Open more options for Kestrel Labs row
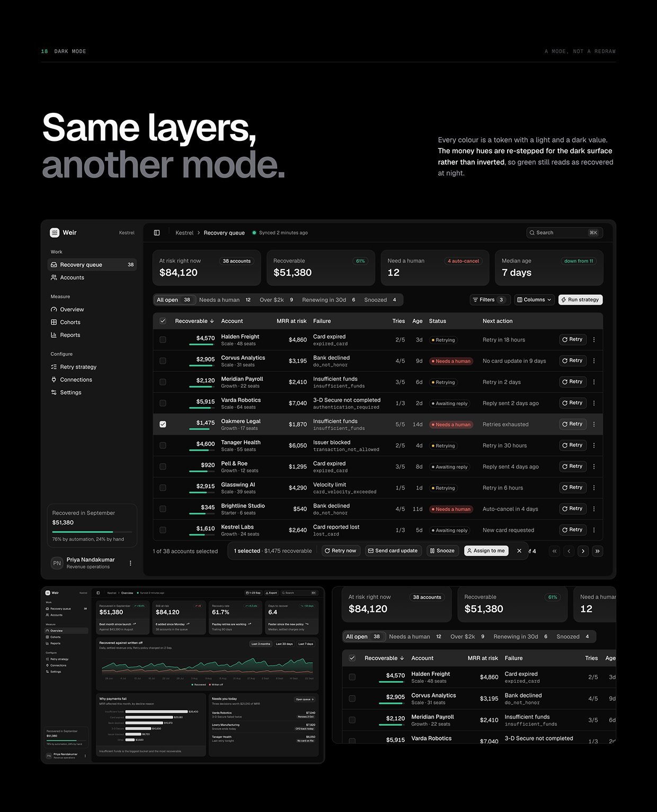The width and height of the screenshot is (657, 812). pyautogui.click(x=594, y=530)
